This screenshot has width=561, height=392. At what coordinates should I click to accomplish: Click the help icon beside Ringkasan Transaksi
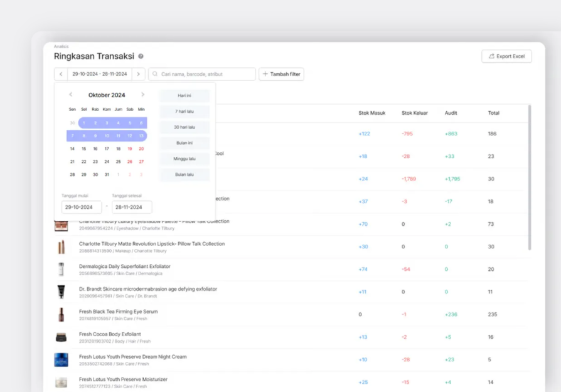[141, 56]
